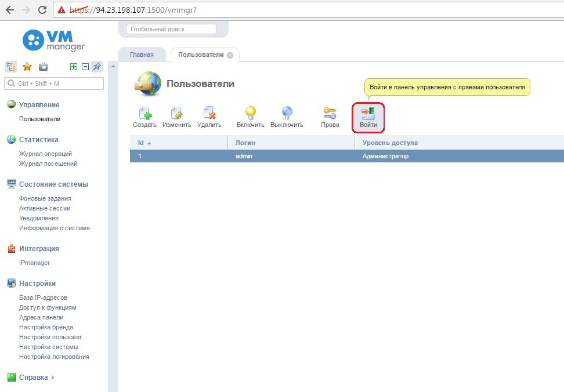Click the insecure connection warning triangle

62,10
